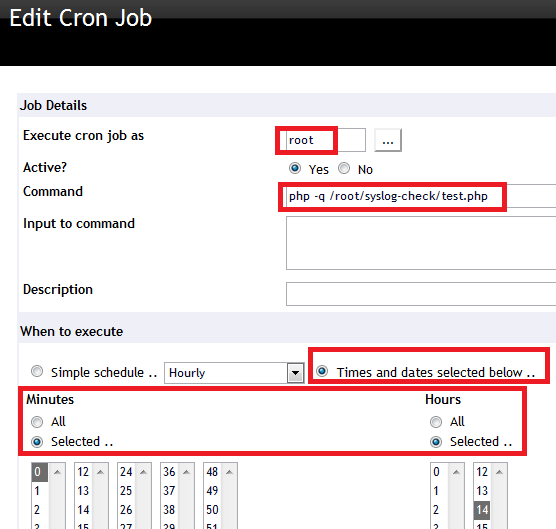Click the Execute cron job as user field
556x529 pixels.
(326, 140)
